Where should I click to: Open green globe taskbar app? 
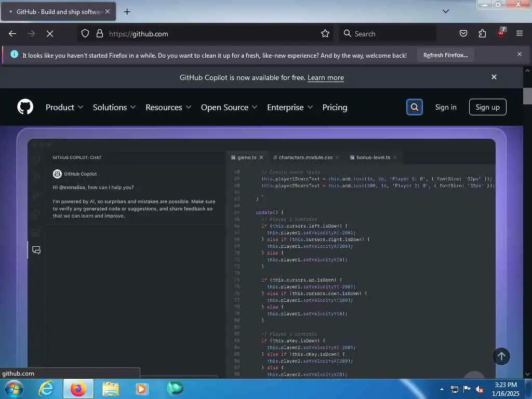(x=175, y=388)
